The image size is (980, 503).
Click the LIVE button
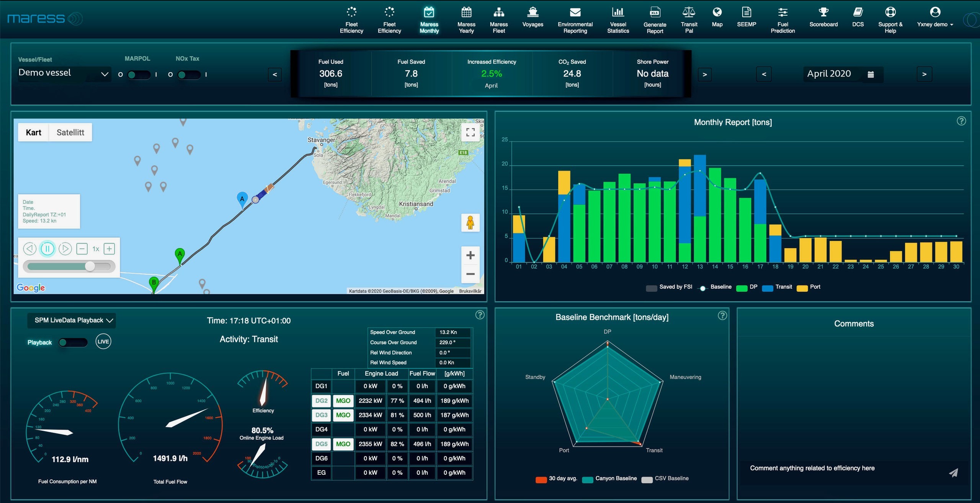(x=103, y=342)
